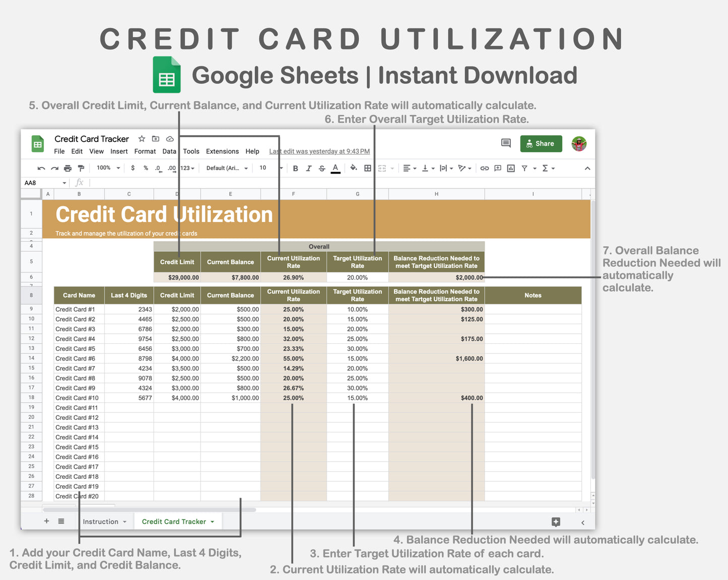Toggle italic formatting

pyautogui.click(x=309, y=168)
